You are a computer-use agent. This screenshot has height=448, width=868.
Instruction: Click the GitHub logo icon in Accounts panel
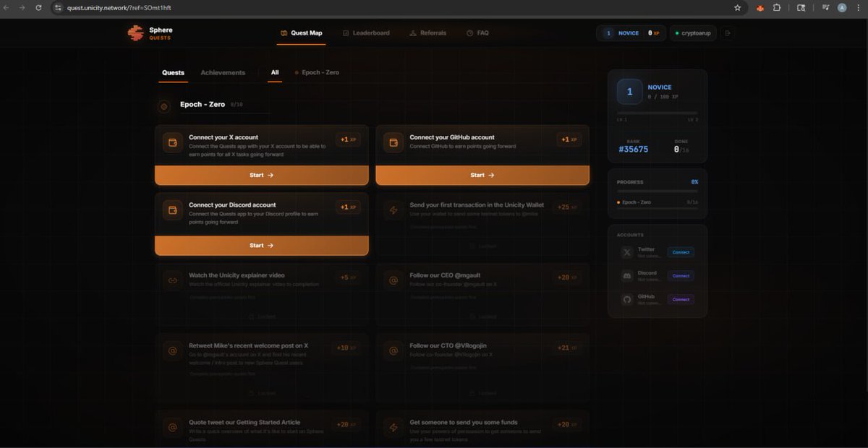626,299
